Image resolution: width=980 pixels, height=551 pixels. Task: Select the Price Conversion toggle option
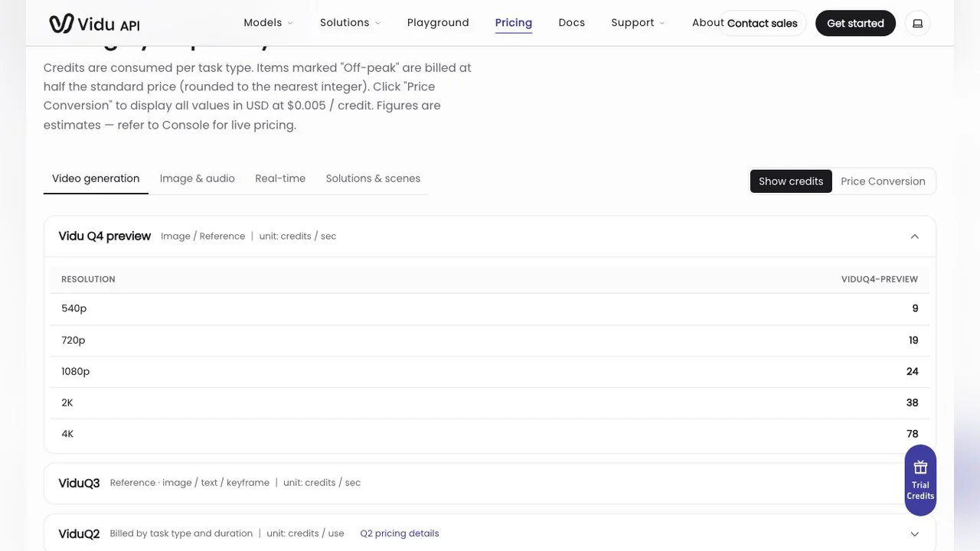tap(883, 181)
